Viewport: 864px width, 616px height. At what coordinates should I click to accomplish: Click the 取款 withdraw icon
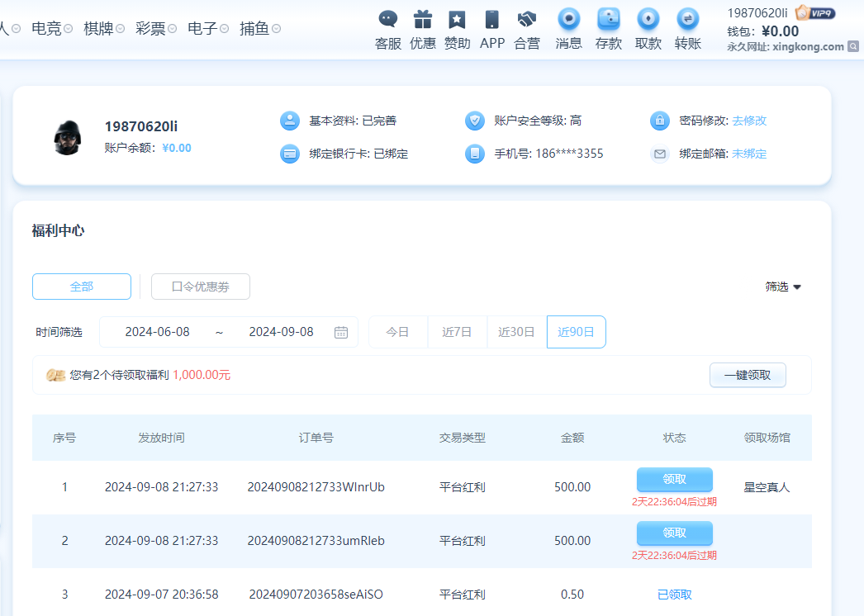pos(648,19)
